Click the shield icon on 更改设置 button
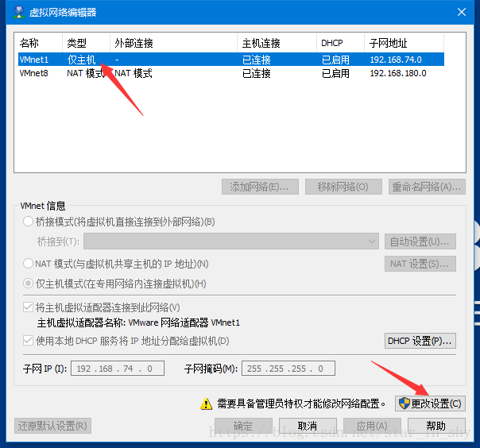This screenshot has height=448, width=480. [404, 404]
